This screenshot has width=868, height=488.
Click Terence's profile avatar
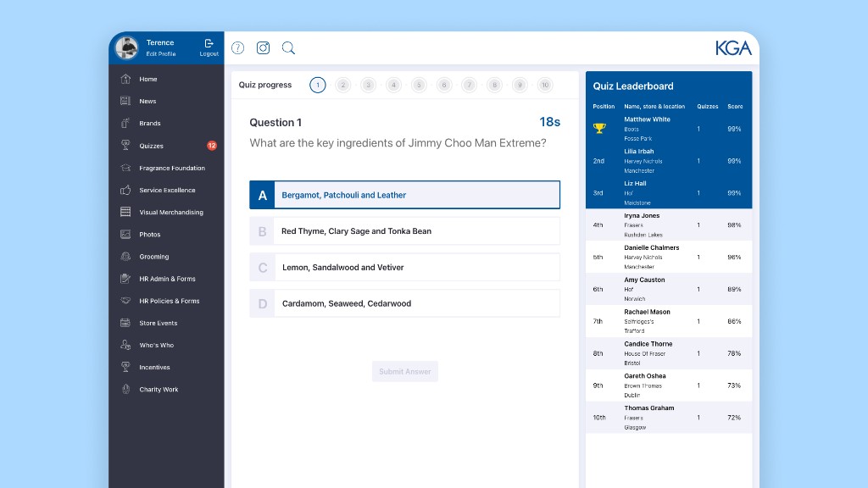(x=127, y=47)
